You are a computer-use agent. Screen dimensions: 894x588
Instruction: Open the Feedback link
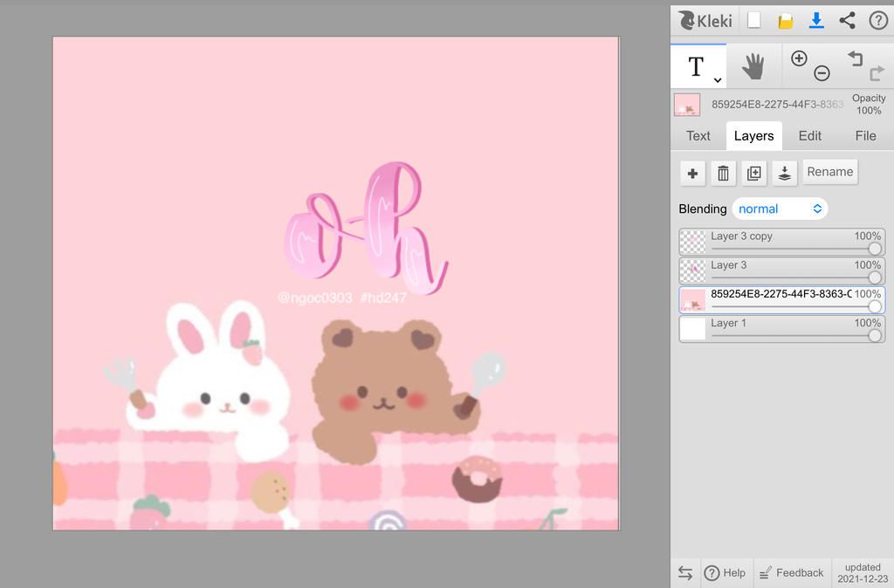(x=791, y=573)
